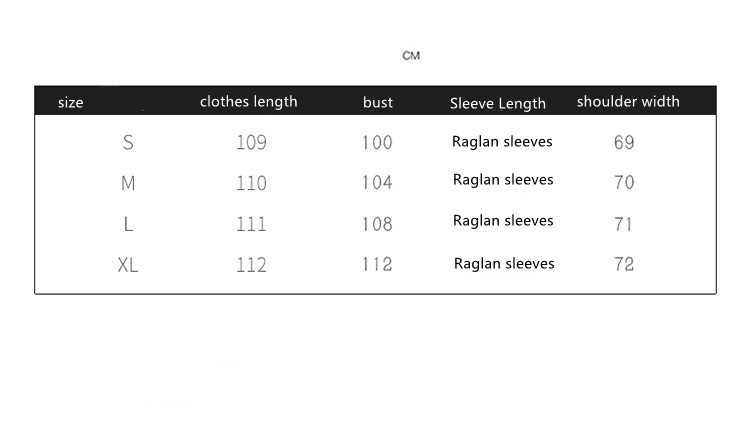
Task: Click 'Raglan sleeves' in the S row
Action: click(x=502, y=141)
